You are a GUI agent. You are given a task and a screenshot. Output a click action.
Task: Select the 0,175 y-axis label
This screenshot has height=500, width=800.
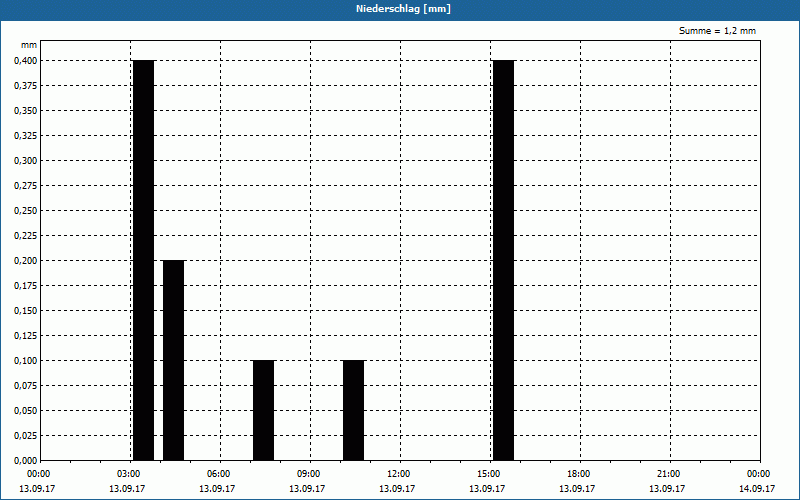click(26, 286)
